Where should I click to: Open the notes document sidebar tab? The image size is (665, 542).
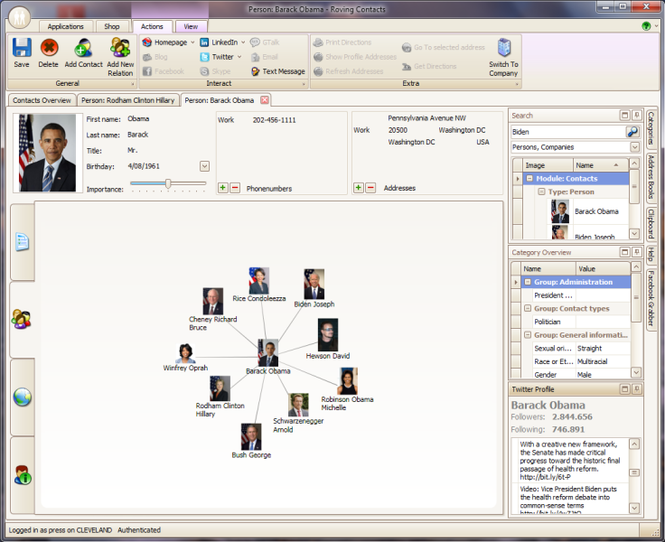[x=22, y=242]
